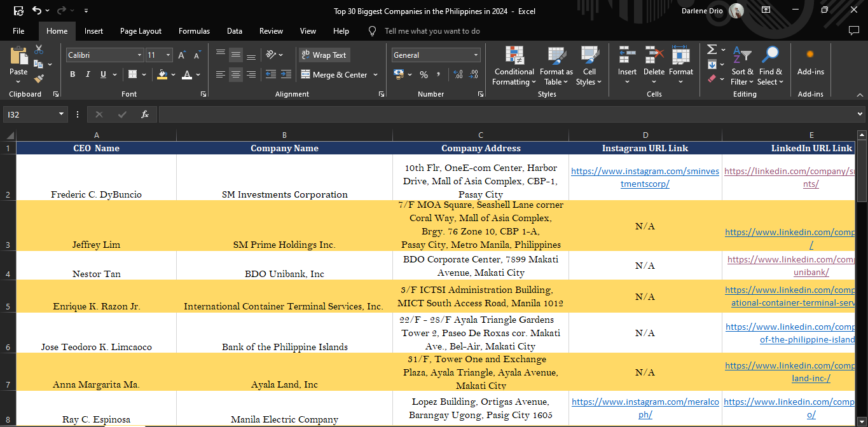Toggle Underline formatting

[103, 74]
